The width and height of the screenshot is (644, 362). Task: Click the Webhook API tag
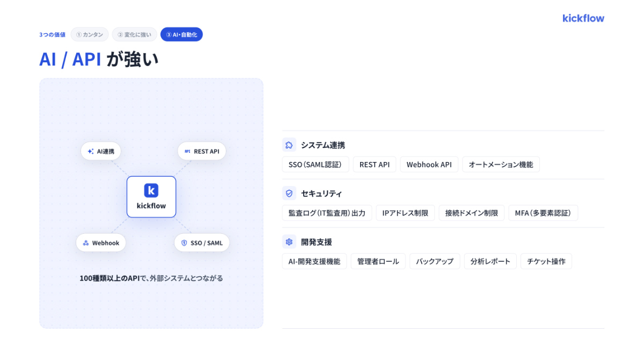(429, 165)
